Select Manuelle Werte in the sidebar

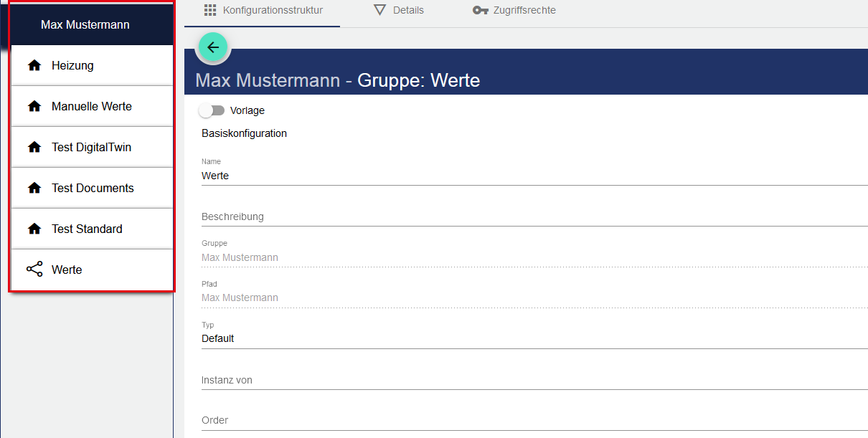tap(92, 106)
